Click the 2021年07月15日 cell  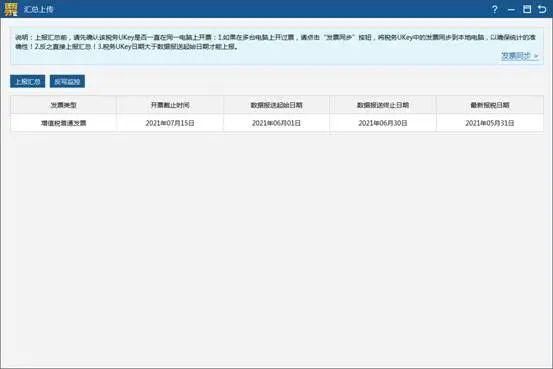point(170,123)
